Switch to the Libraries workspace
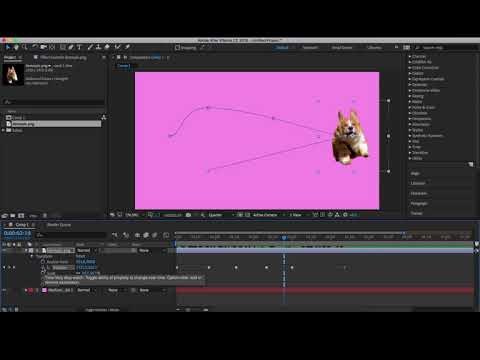The image size is (480, 360). pyautogui.click(x=374, y=48)
